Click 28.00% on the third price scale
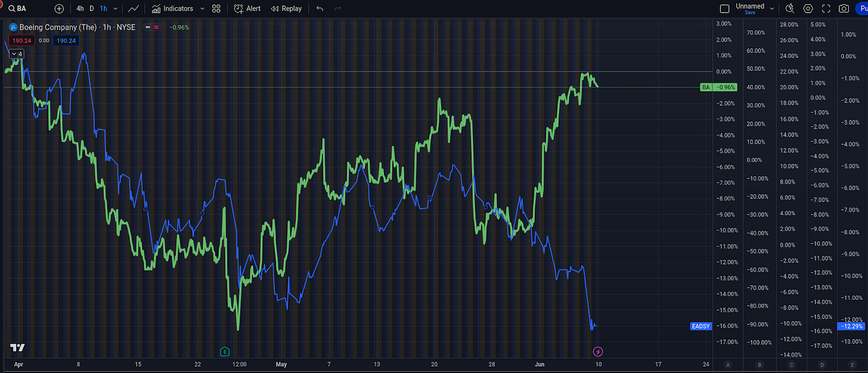The image size is (868, 373). (x=789, y=24)
